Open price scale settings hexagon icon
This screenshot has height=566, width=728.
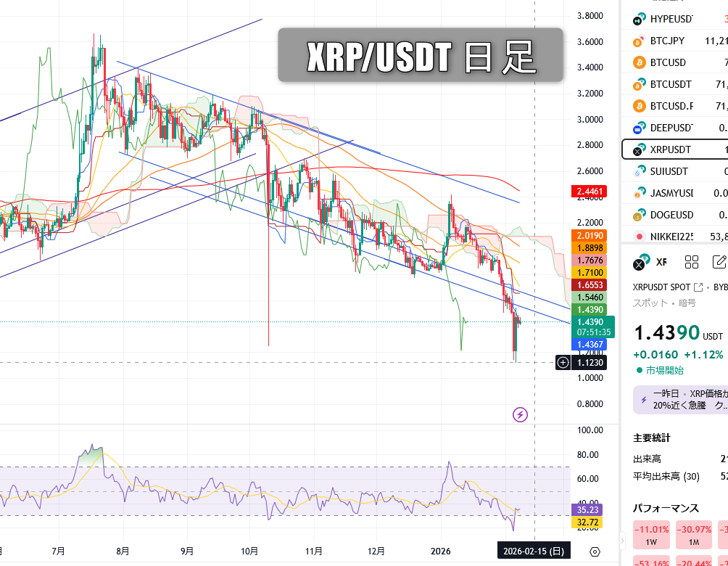595,551
